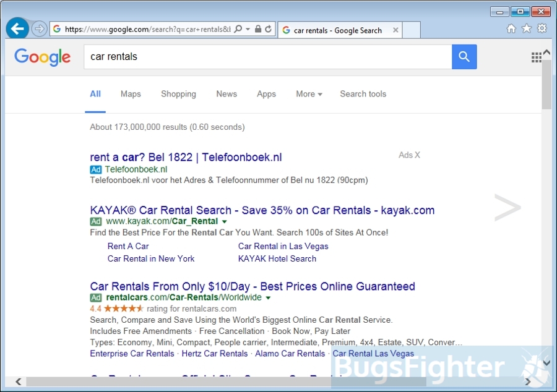Open Favorites with the star icon
The height and width of the screenshot is (392, 557).
[527, 28]
